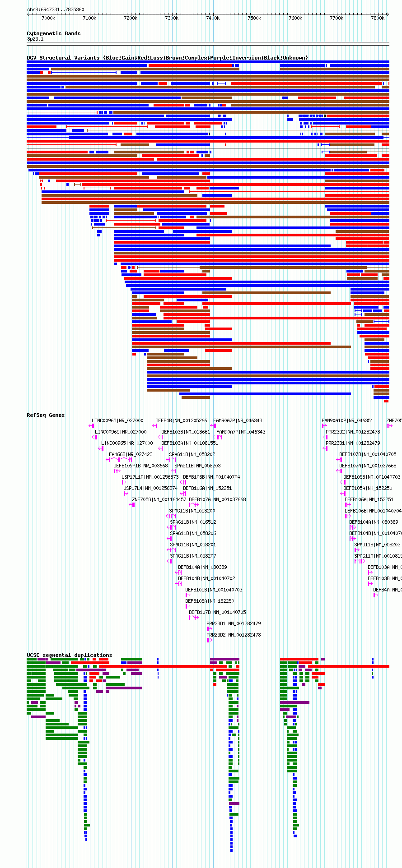Select the SPAG11A gene label
Image resolution: width=402 pixels, height=868 pixels.
tap(378, 556)
